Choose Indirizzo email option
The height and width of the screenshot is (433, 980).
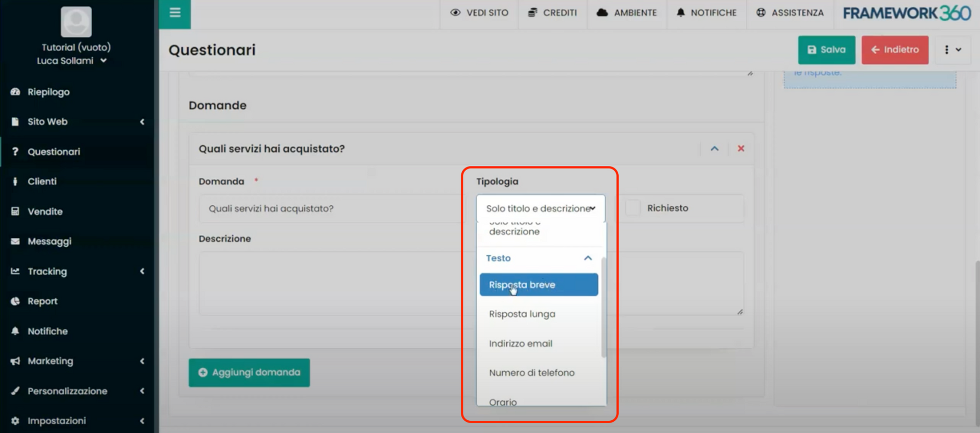[521, 344]
